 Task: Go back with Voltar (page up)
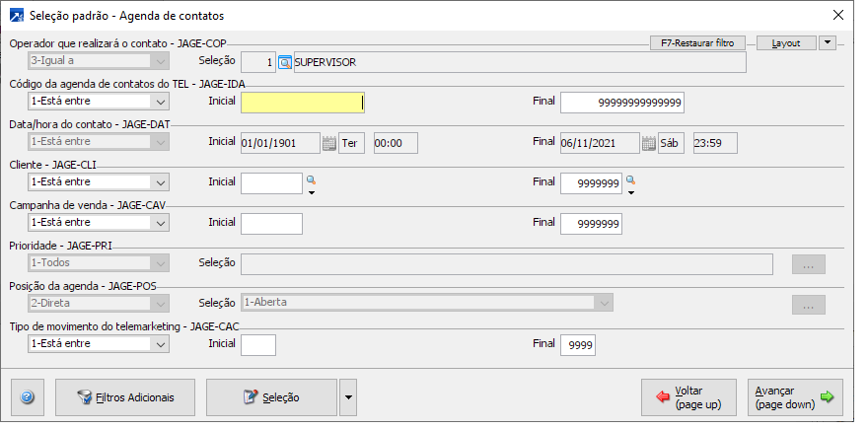(688, 397)
